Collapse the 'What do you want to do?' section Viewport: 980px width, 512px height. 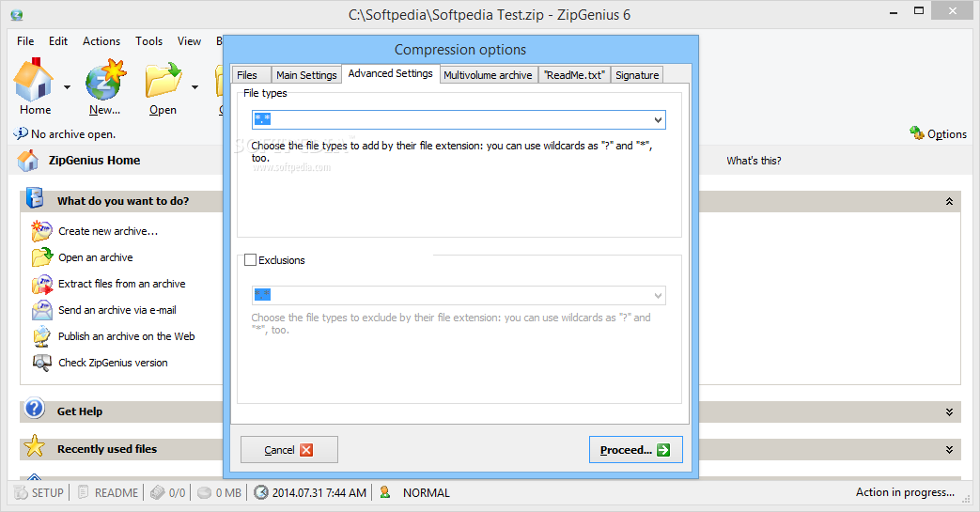tap(949, 201)
